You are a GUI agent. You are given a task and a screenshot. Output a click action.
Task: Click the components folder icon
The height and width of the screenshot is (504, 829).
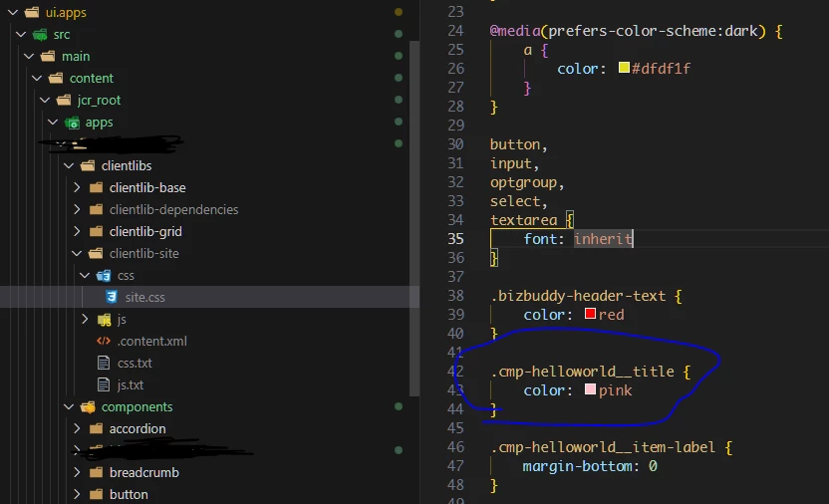tap(88, 406)
